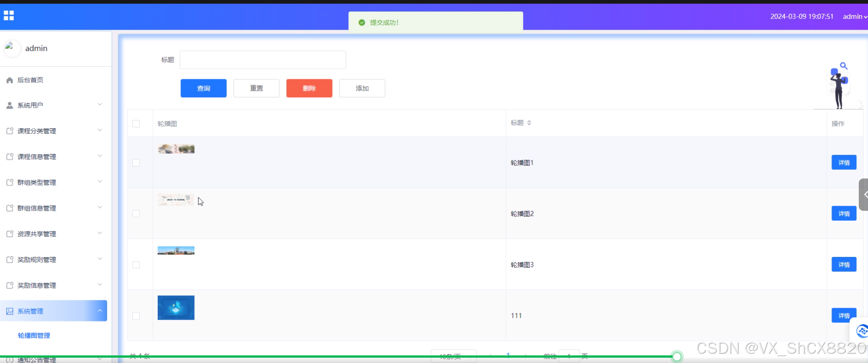Image resolution: width=868 pixels, height=363 pixels.
Task: Click the 2024-03-09 19:07:51 timestamp
Action: pos(802,17)
